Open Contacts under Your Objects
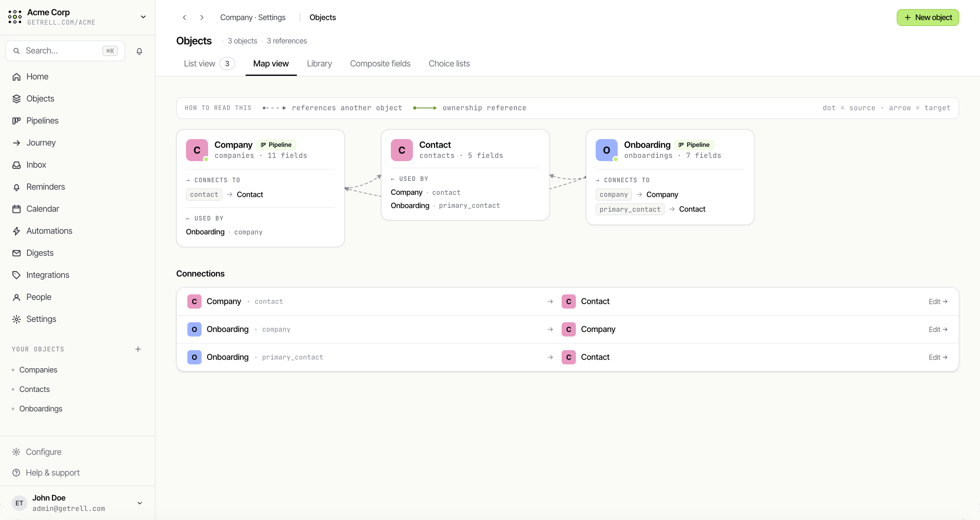This screenshot has height=520, width=980. tap(35, 389)
